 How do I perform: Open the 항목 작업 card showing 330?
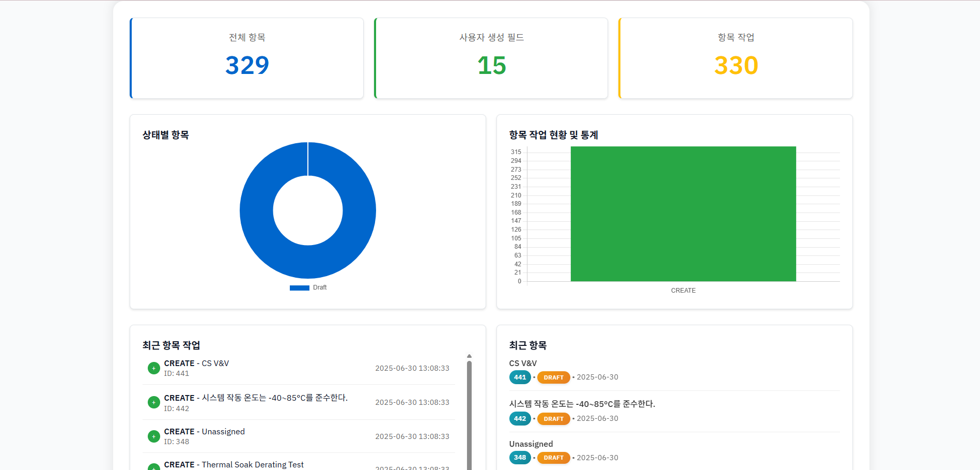coord(735,57)
